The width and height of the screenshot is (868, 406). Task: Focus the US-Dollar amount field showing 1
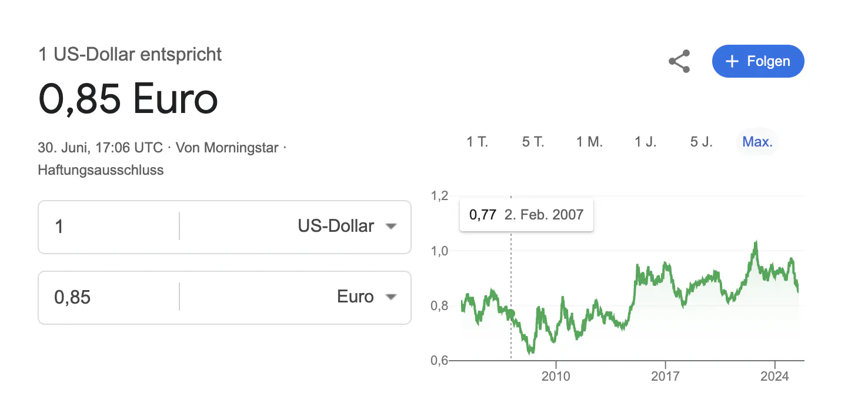109,227
